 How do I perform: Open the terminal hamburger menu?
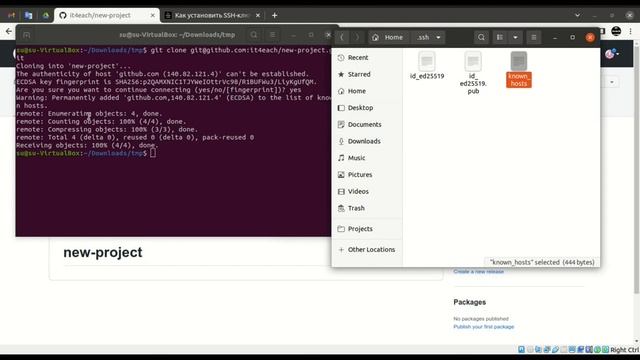(273, 35)
